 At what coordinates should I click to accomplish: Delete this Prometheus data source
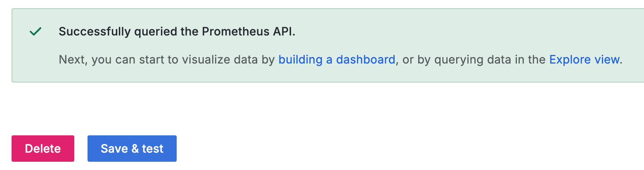coord(43,149)
